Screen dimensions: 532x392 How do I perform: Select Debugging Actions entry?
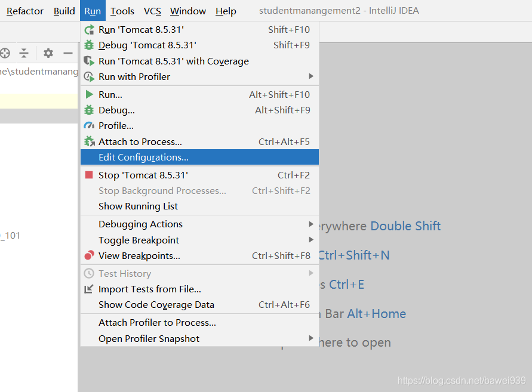click(x=199, y=224)
